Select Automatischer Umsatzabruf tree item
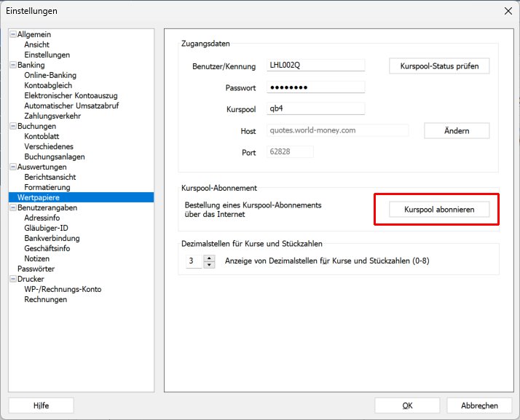 pos(71,106)
